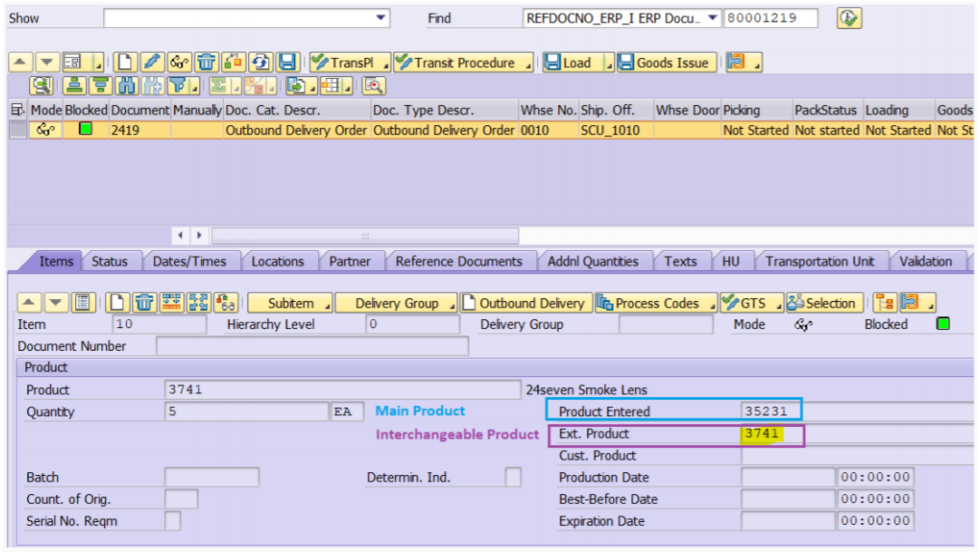980x552 pixels.
Task: Toggle the Determin. Ind. checkbox
Action: coord(513,478)
